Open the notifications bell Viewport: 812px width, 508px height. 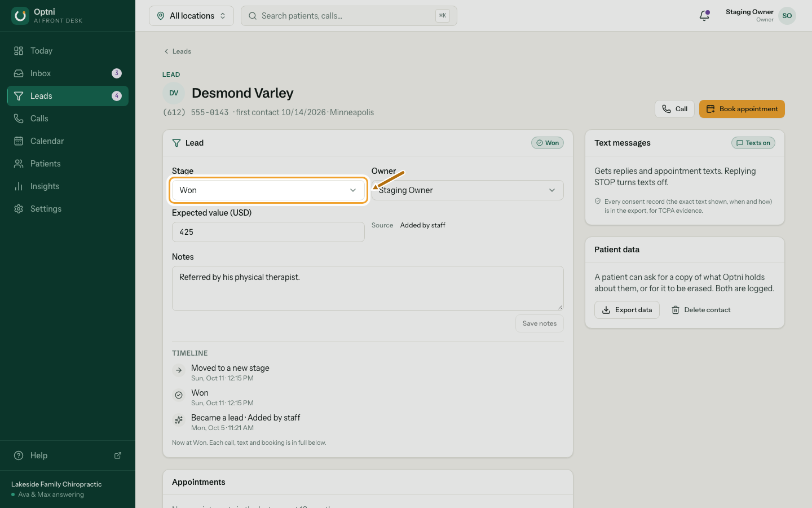click(704, 16)
